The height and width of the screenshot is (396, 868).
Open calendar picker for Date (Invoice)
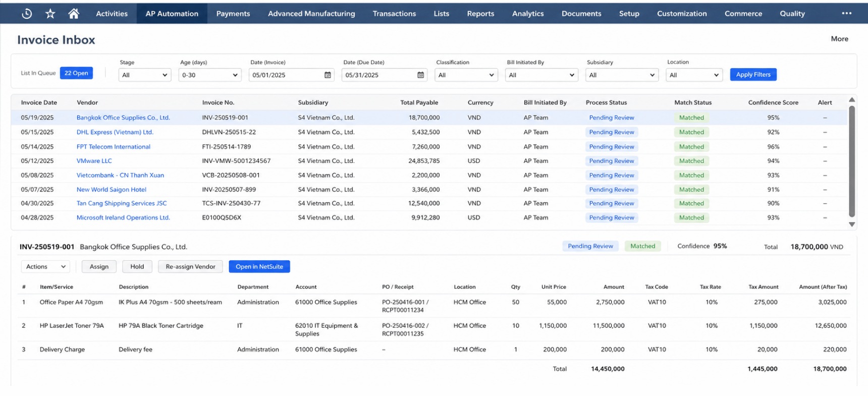(328, 75)
